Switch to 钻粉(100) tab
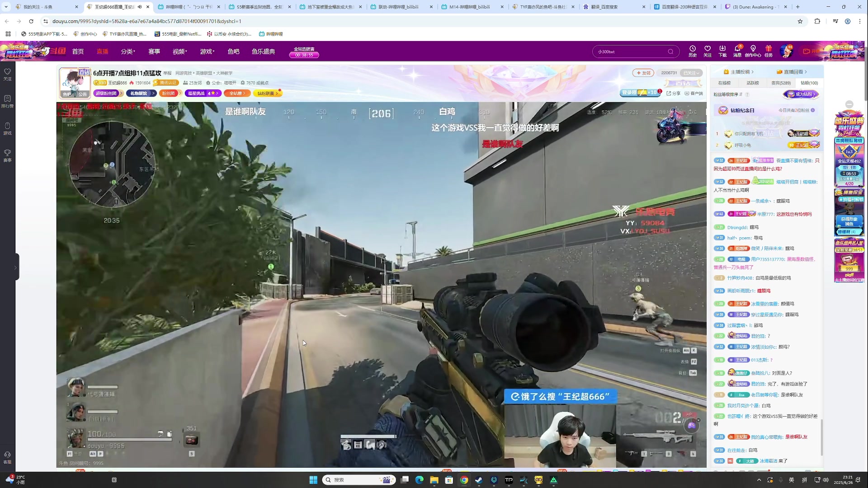Image resolution: width=868 pixels, height=488 pixels. (809, 83)
